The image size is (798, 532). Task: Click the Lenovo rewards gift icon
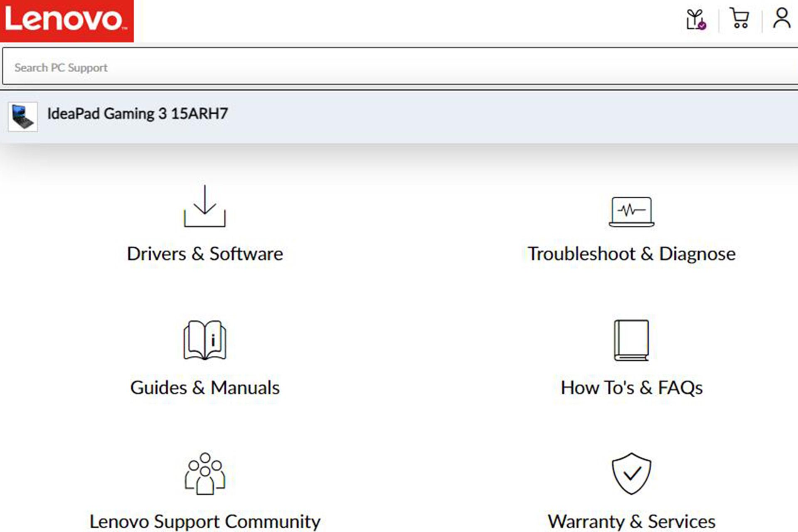(695, 19)
